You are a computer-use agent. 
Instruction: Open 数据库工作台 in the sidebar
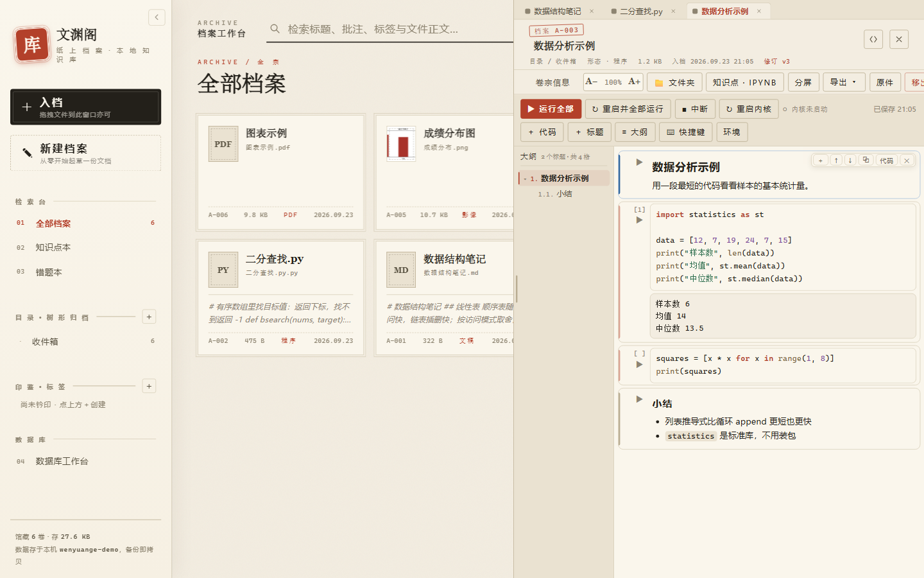85,461
